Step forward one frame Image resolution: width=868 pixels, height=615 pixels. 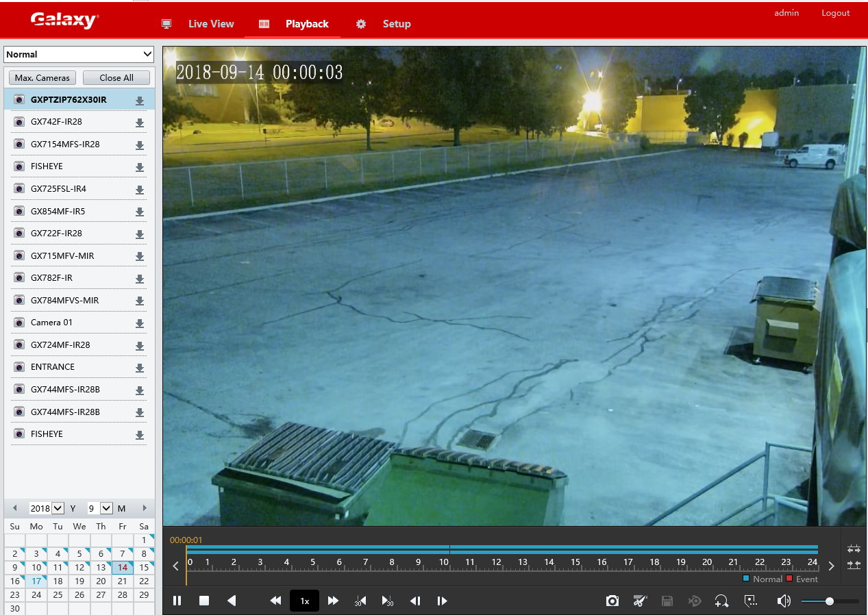point(442,601)
